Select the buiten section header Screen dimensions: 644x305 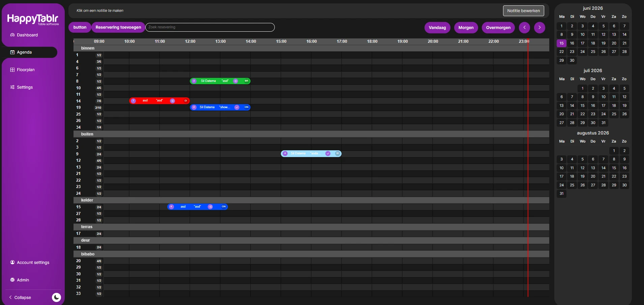click(x=311, y=134)
